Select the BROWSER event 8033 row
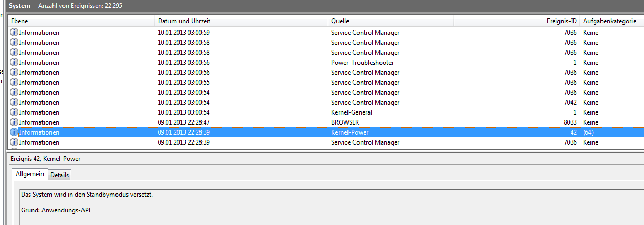This screenshot has width=644, height=225. tap(326, 122)
